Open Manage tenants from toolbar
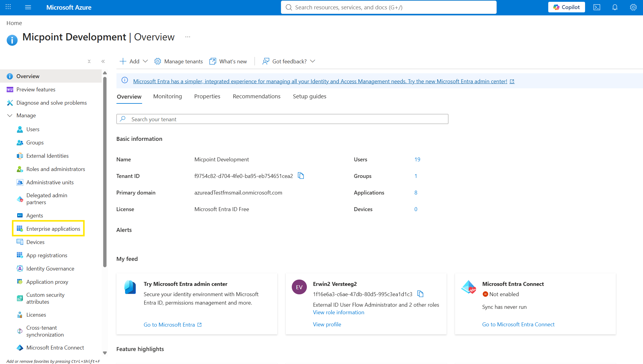This screenshot has width=643, height=364. tap(179, 61)
